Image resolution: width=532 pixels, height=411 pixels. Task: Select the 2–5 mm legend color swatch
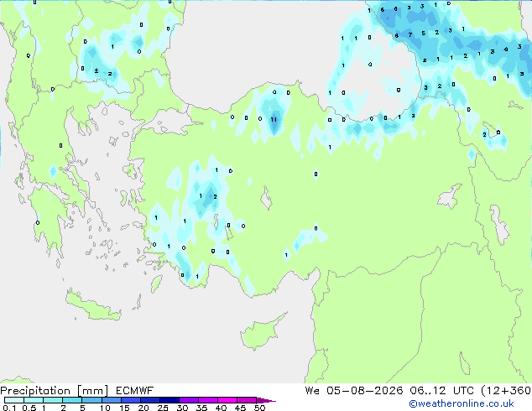[72, 400]
